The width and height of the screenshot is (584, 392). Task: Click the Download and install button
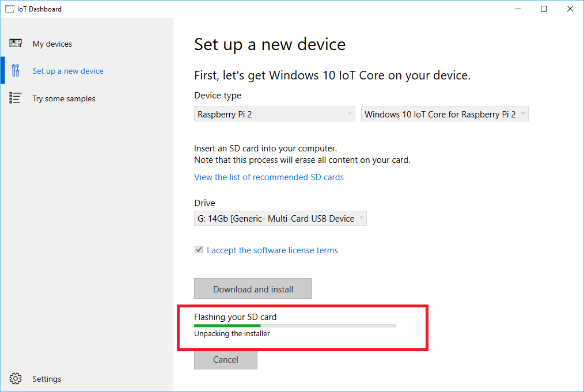point(253,288)
